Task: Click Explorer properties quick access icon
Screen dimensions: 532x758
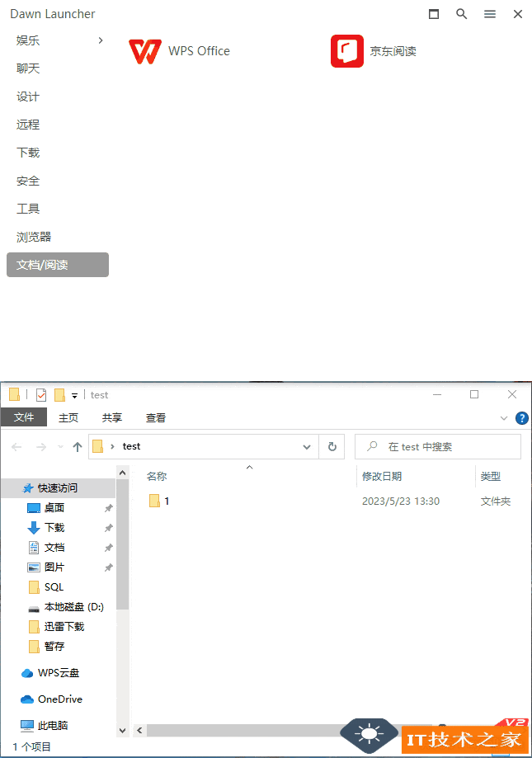Action: click(41, 395)
